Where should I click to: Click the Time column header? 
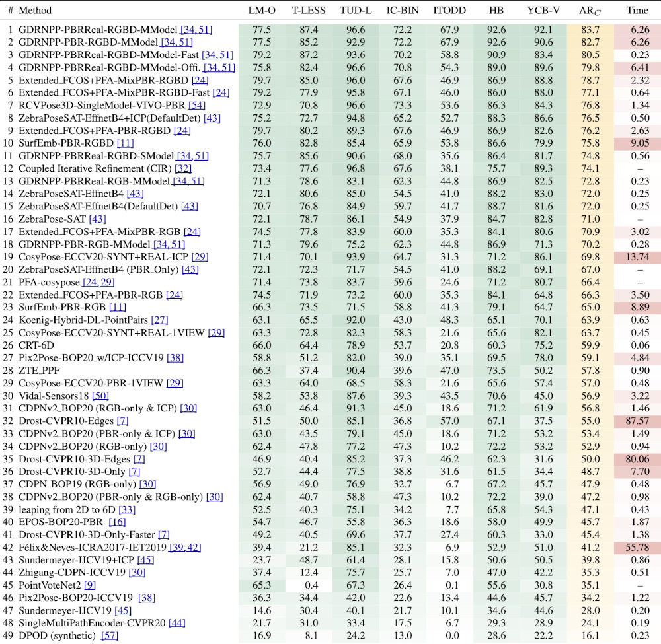[x=637, y=11]
